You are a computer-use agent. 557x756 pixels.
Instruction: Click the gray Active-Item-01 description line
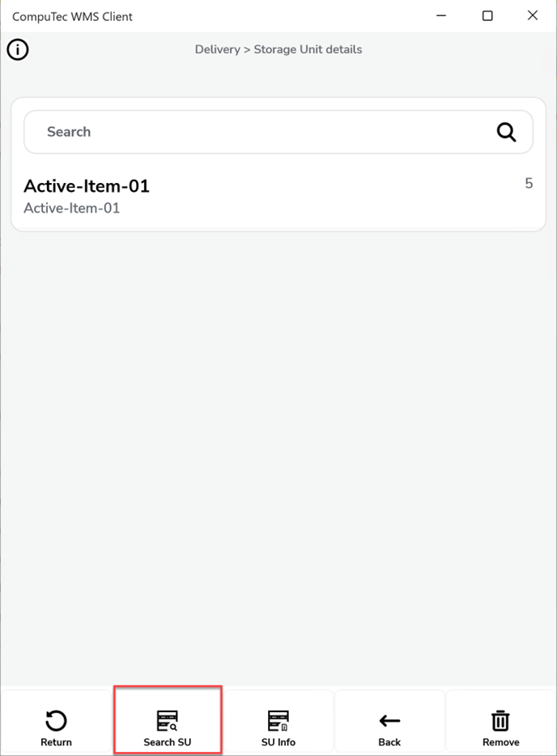pos(72,208)
